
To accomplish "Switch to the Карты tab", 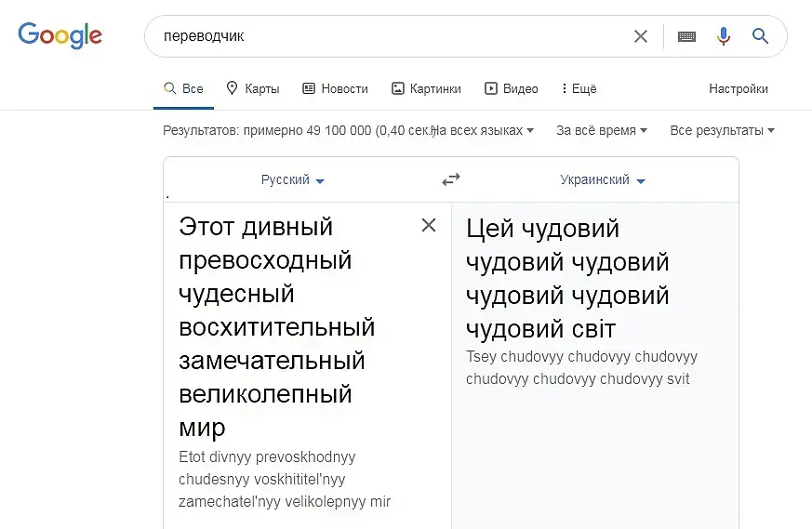I will click(x=252, y=89).
